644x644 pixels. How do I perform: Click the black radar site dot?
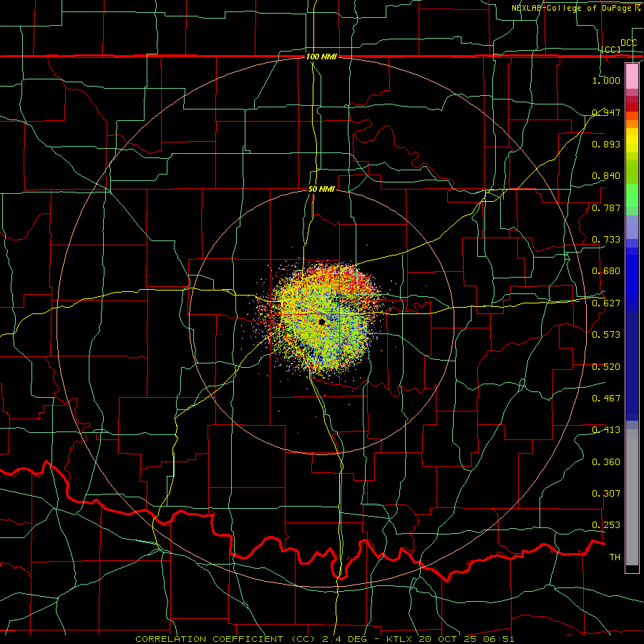coord(321,321)
